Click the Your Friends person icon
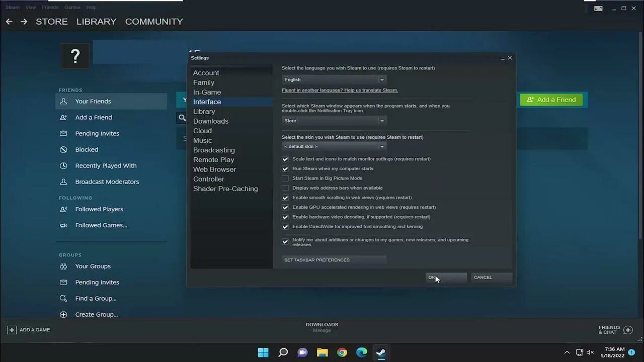The image size is (644, 362). tap(63, 101)
